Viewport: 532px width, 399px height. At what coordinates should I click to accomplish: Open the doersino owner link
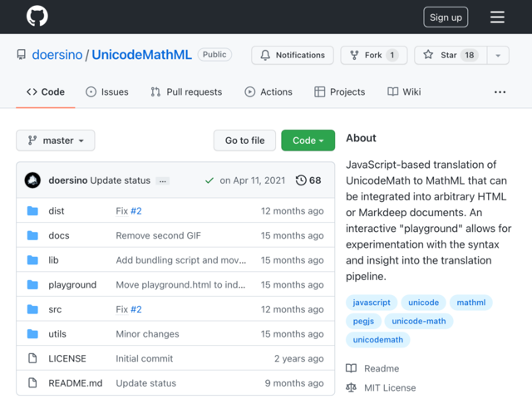point(57,55)
